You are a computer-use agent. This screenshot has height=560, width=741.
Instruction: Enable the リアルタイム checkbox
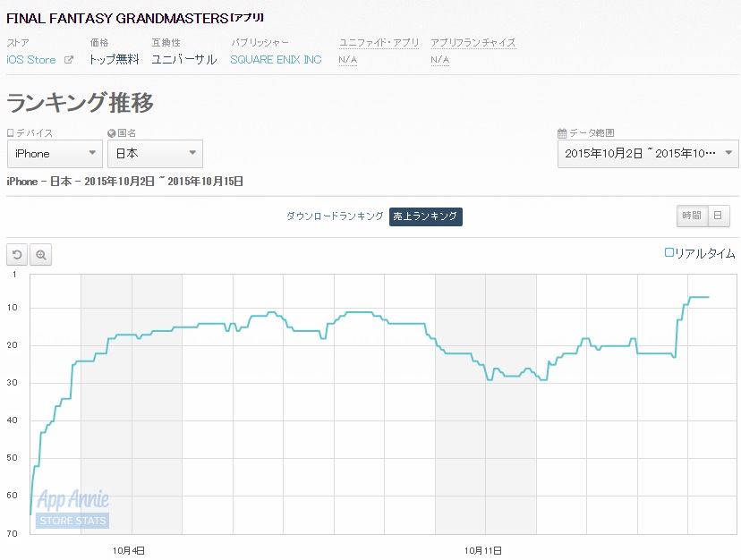(x=669, y=252)
